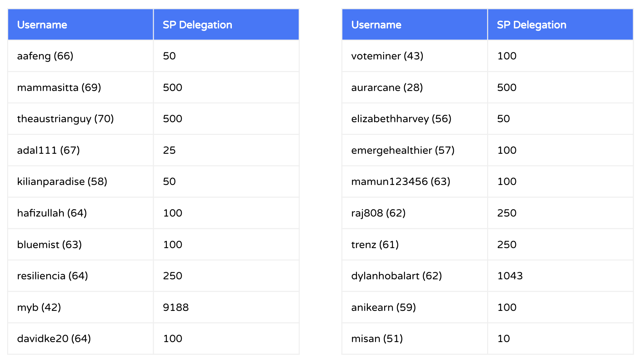
Task: Click dylanhobalart (62) username
Action: 396,276
